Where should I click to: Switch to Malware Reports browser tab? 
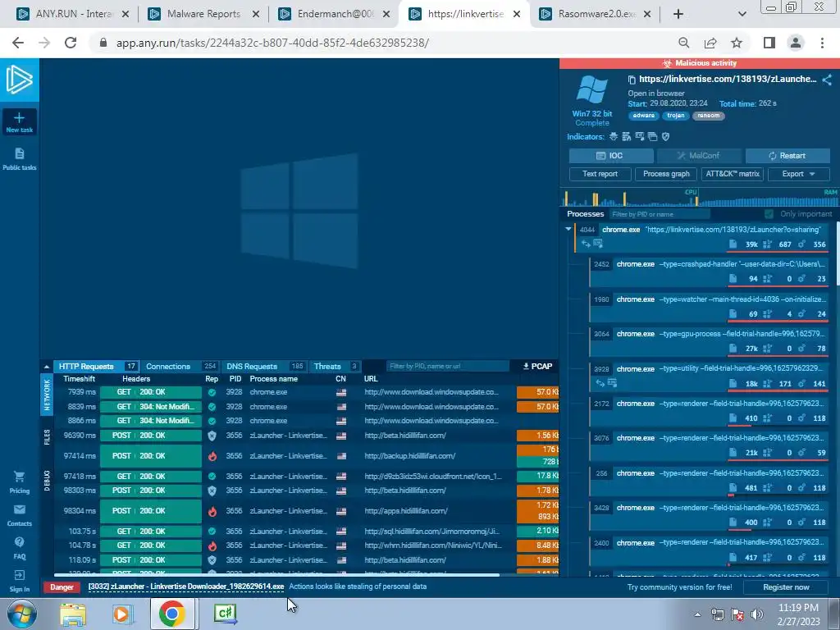click(x=203, y=14)
